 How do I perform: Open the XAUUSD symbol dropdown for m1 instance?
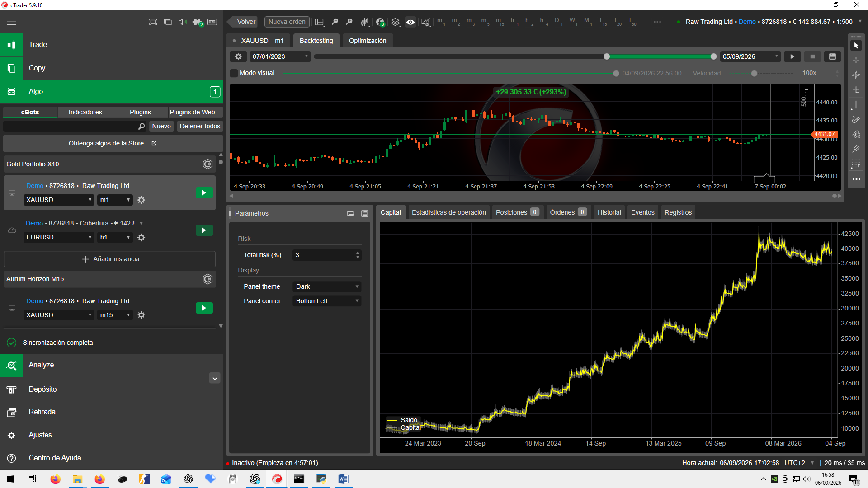coord(59,200)
